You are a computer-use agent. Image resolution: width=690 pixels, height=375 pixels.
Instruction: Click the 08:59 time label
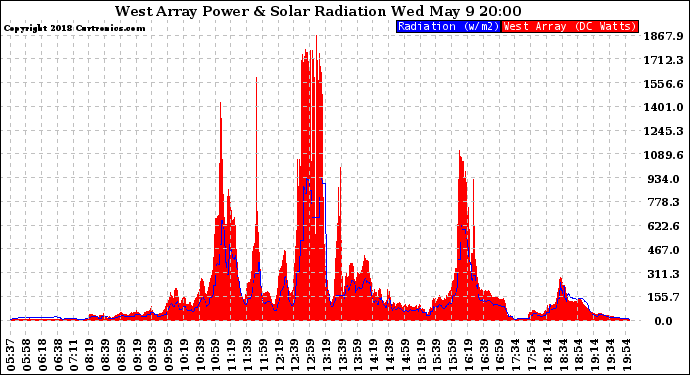(121, 355)
